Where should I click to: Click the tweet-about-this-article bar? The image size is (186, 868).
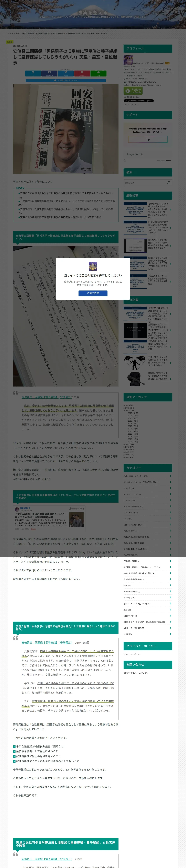(x=65, y=81)
